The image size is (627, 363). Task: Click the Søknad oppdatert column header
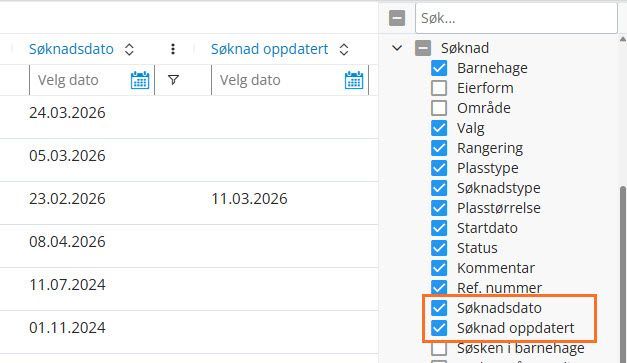tap(270, 49)
